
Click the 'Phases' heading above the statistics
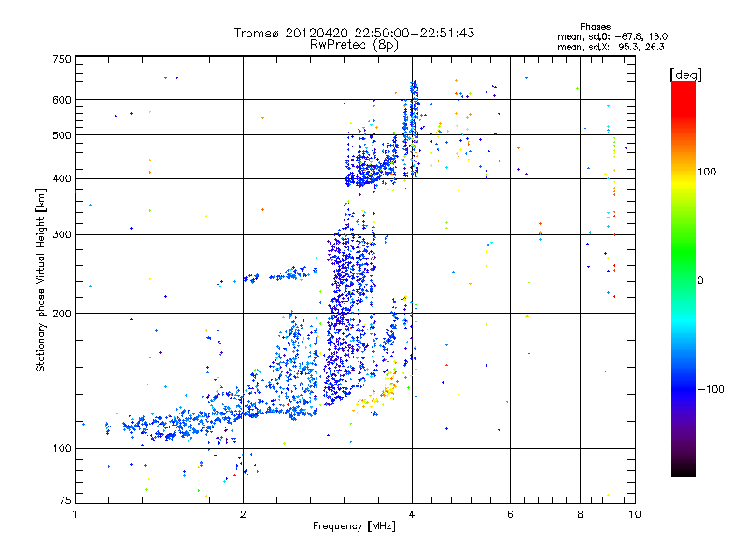pos(595,27)
